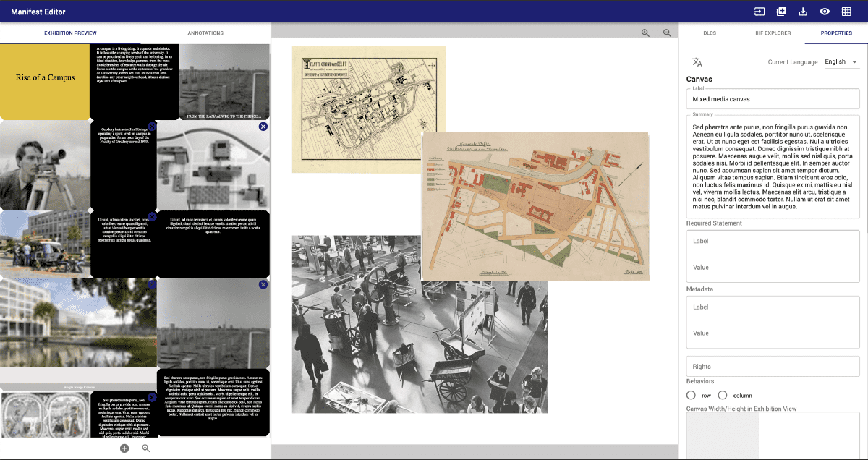Toggle preview with the eye icon
868x460 pixels.
(x=825, y=12)
